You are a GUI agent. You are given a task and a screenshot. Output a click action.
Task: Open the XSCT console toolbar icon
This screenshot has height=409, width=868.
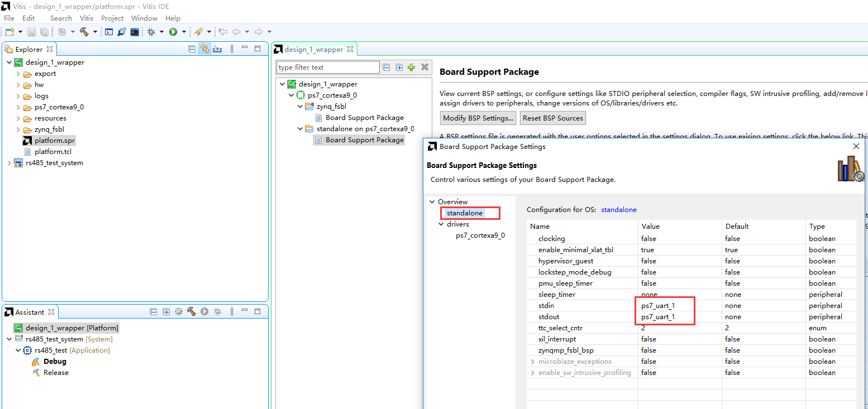(109, 32)
